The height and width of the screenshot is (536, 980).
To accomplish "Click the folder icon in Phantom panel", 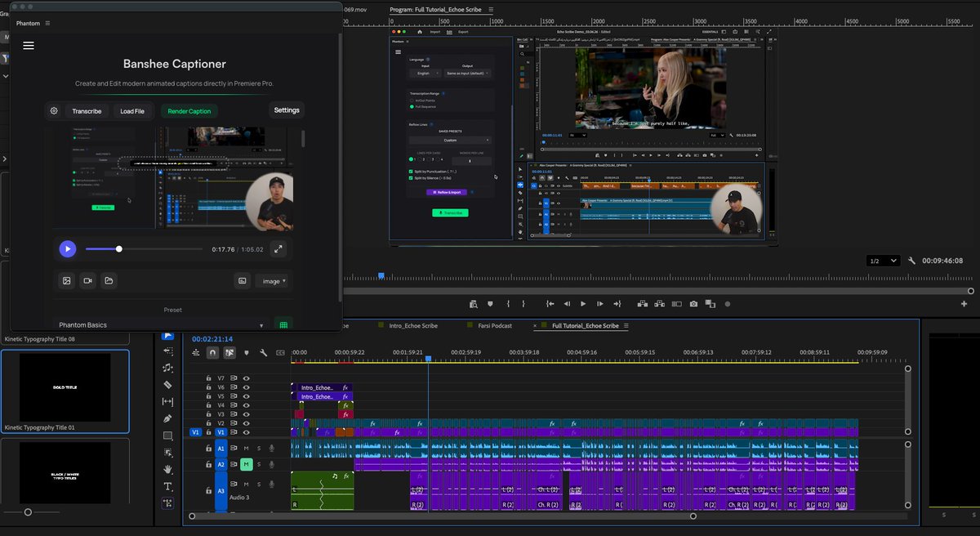I will pyautogui.click(x=109, y=280).
